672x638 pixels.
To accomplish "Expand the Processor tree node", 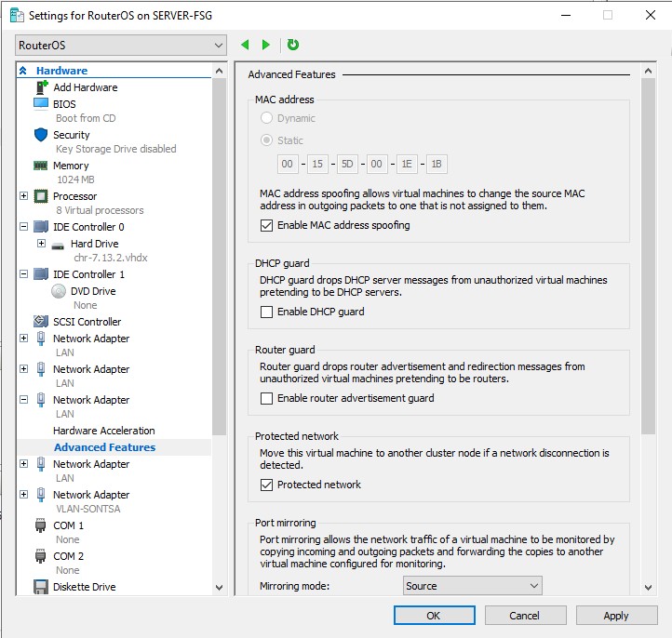I will pyautogui.click(x=23, y=195).
